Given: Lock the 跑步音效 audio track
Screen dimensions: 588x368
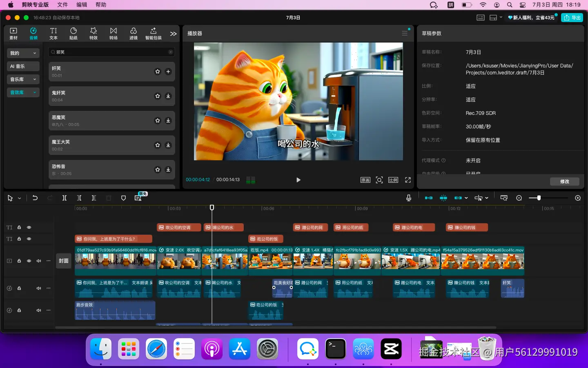Looking at the screenshot, I should pos(19,310).
